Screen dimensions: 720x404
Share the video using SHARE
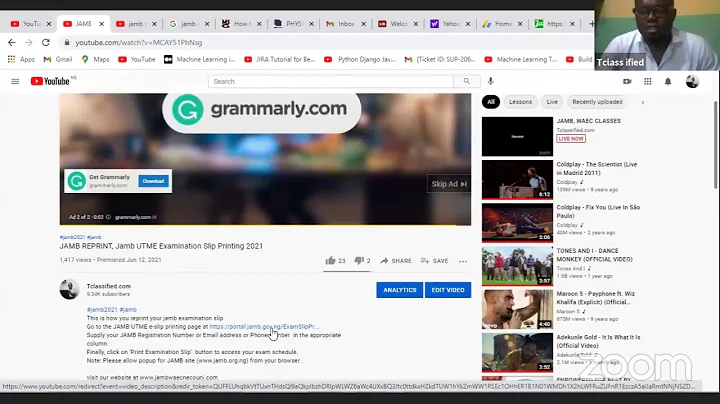[x=395, y=261]
